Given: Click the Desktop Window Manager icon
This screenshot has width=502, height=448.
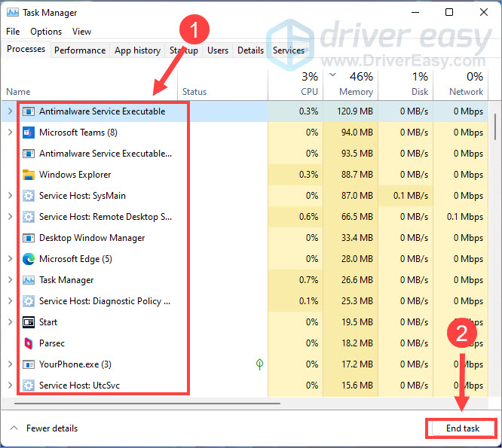Looking at the screenshot, I should coord(29,238).
